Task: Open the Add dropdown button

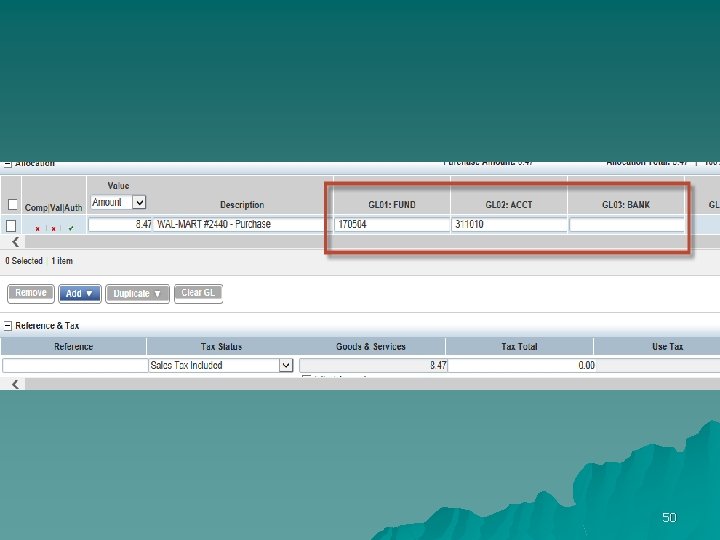Action: click(79, 293)
